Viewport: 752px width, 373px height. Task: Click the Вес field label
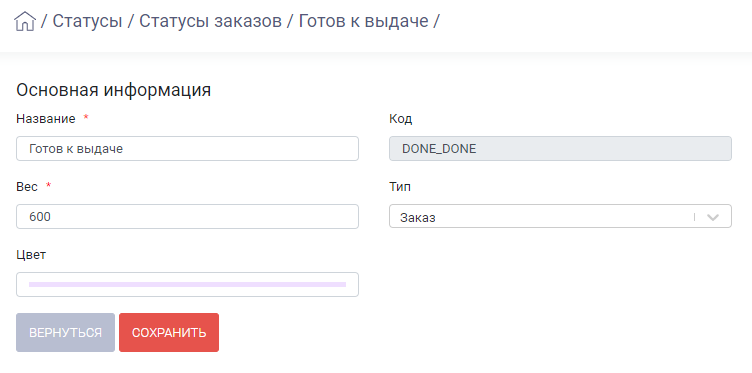click(27, 187)
